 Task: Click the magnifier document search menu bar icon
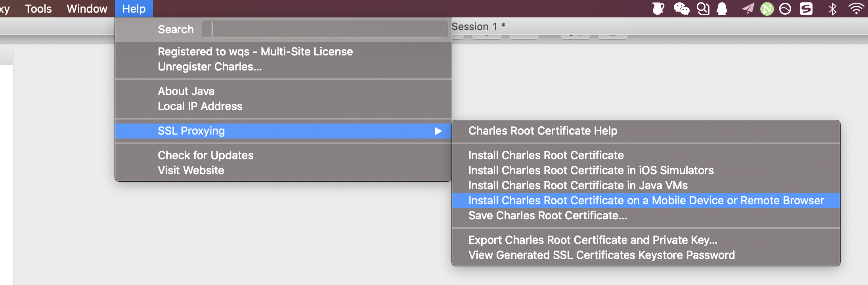(x=703, y=9)
